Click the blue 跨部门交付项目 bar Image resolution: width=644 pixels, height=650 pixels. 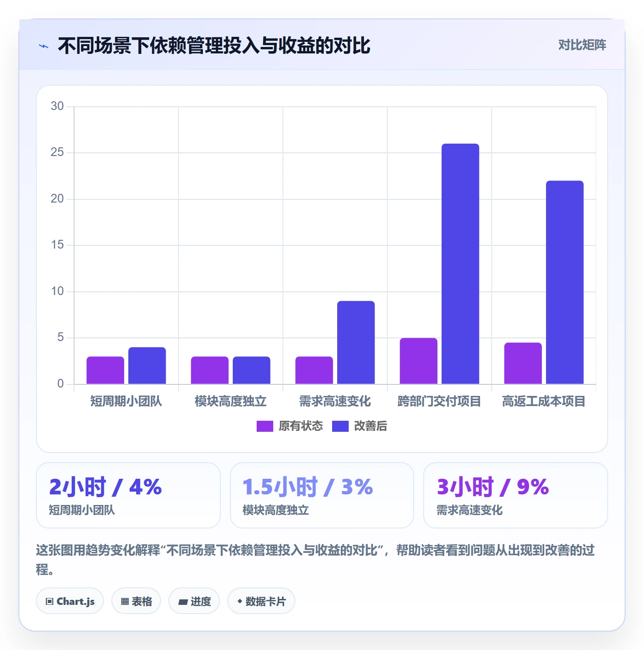(460, 264)
